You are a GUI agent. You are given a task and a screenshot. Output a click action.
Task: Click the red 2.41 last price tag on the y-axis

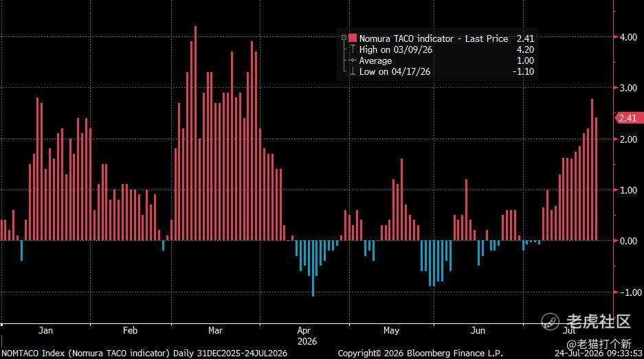[629, 118]
